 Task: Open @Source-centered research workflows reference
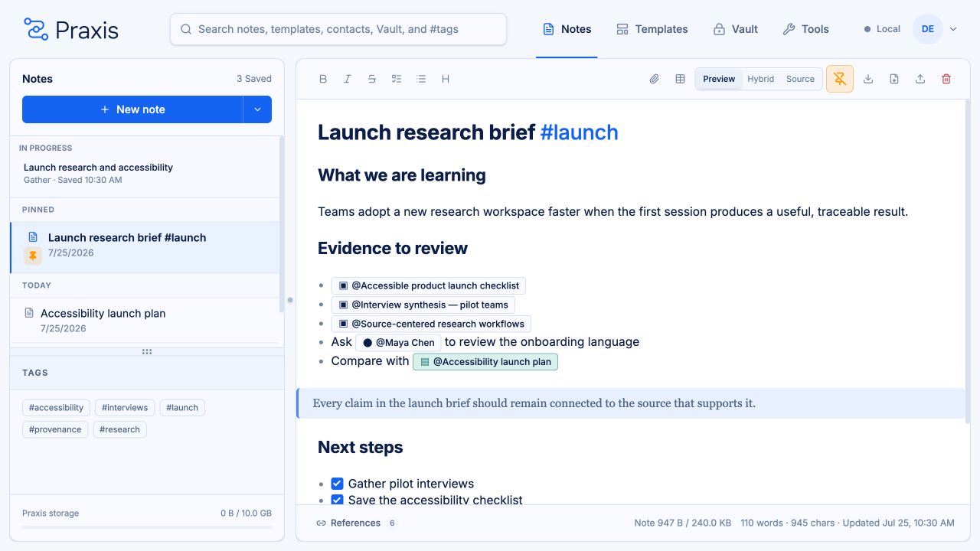431,324
